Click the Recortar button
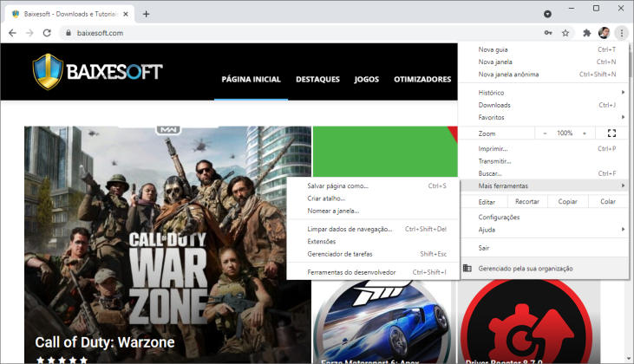634x364 pixels. point(527,202)
